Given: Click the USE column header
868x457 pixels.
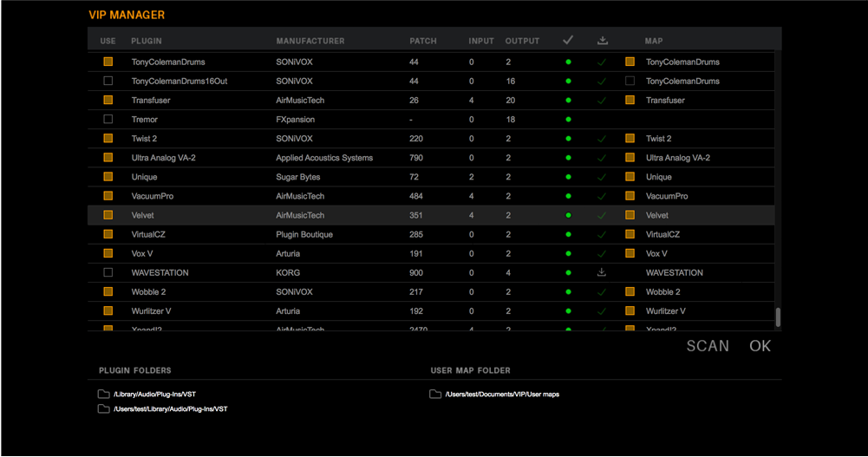Looking at the screenshot, I should (108, 41).
